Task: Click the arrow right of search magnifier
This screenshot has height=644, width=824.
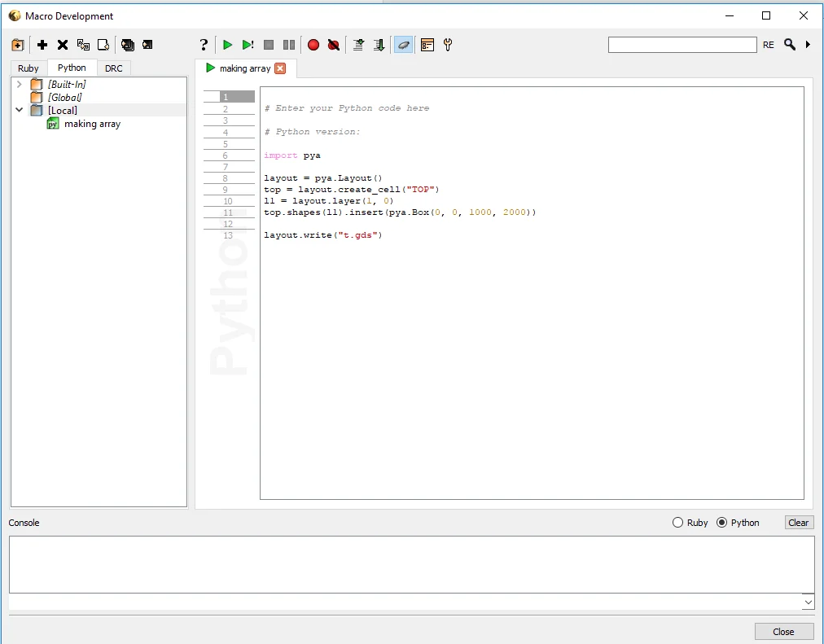Action: [808, 45]
